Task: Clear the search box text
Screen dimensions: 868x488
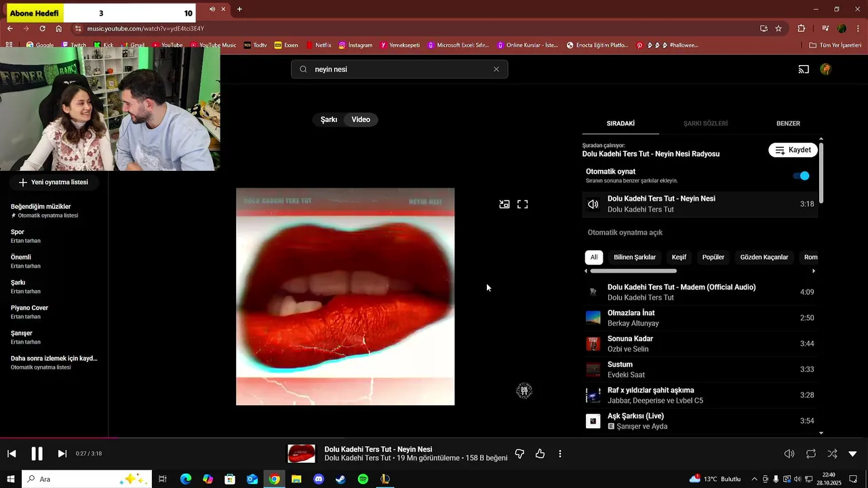Action: coord(496,69)
